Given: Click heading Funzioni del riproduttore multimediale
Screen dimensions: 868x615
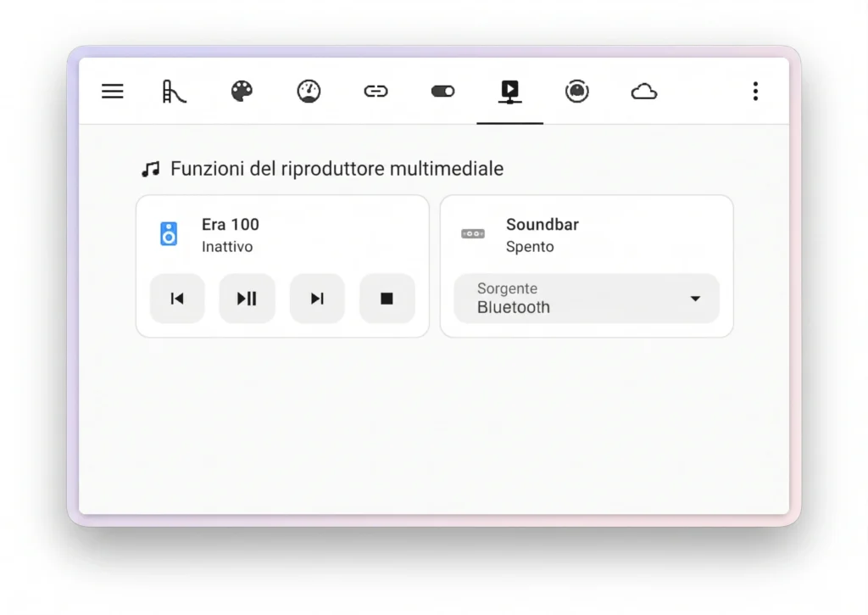Looking at the screenshot, I should 337,169.
